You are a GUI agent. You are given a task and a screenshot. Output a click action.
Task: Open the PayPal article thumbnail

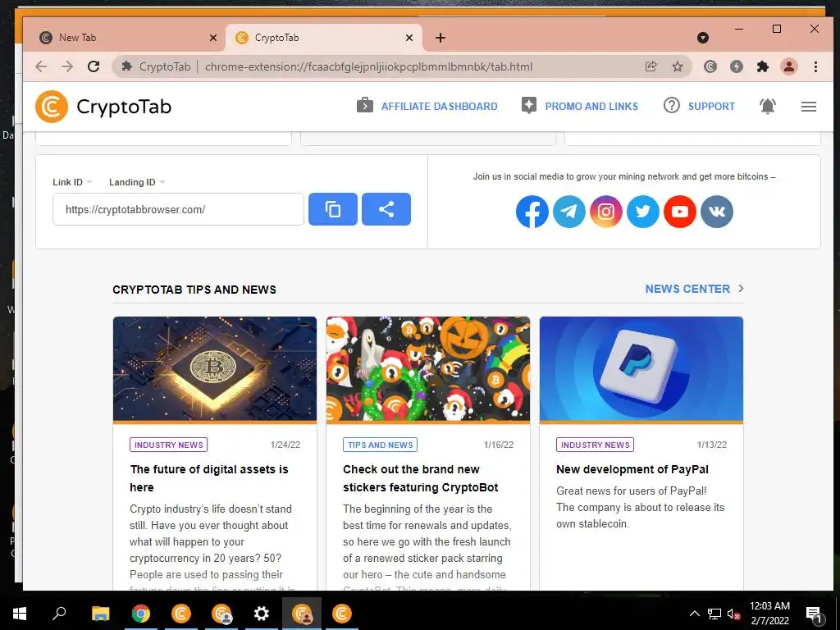pyautogui.click(x=641, y=368)
